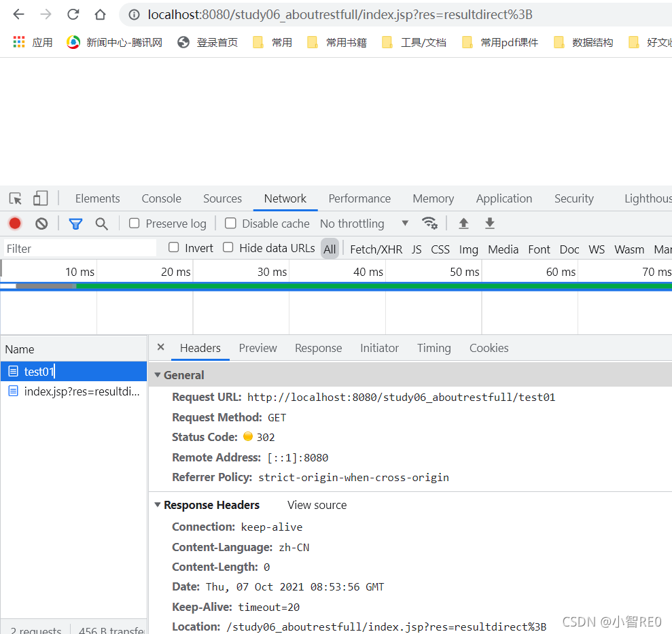This screenshot has width=672, height=634.
Task: Open the Cookies detail tab
Action: (x=489, y=348)
